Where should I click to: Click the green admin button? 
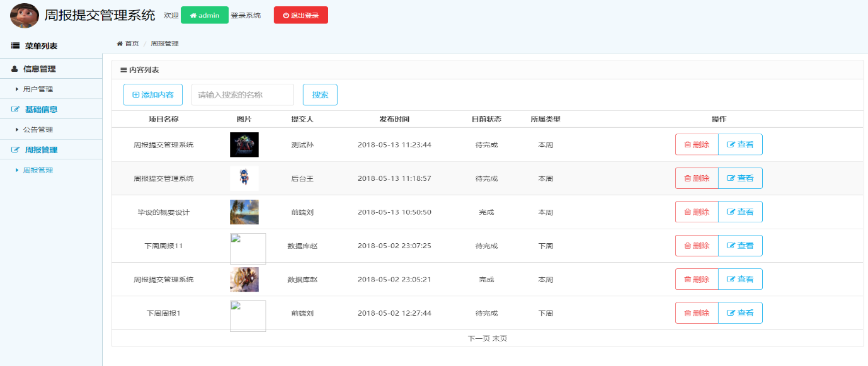[x=205, y=15]
